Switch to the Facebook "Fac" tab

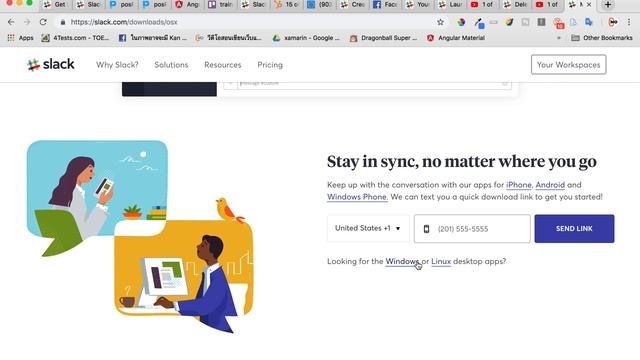click(385, 4)
